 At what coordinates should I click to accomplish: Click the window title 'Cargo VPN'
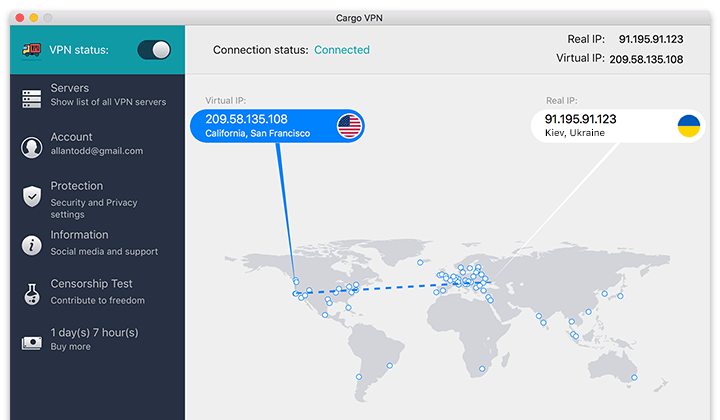tap(359, 18)
